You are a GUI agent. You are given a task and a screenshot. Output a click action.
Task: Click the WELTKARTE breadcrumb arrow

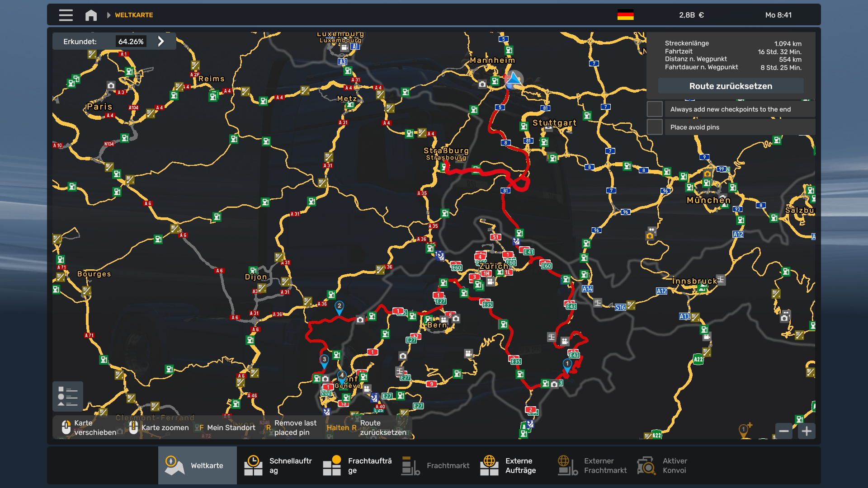(x=108, y=15)
